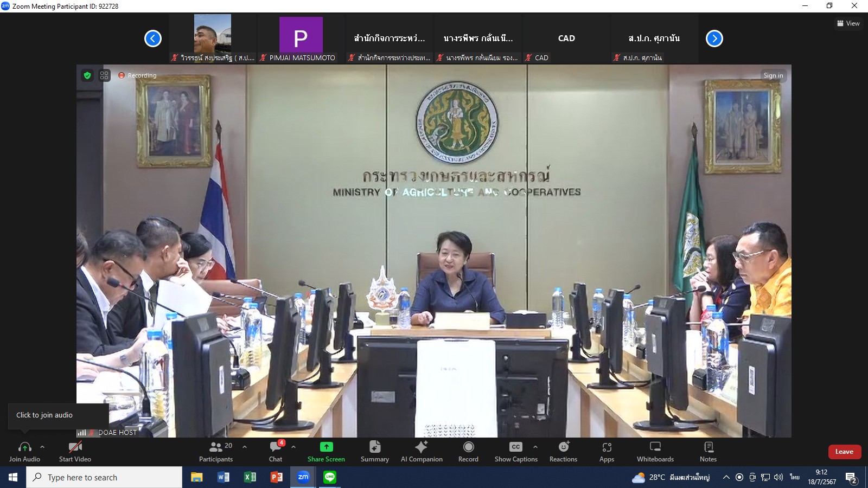Screen dimensions: 868x488
Task: Click the Recording indicator
Action: point(137,75)
